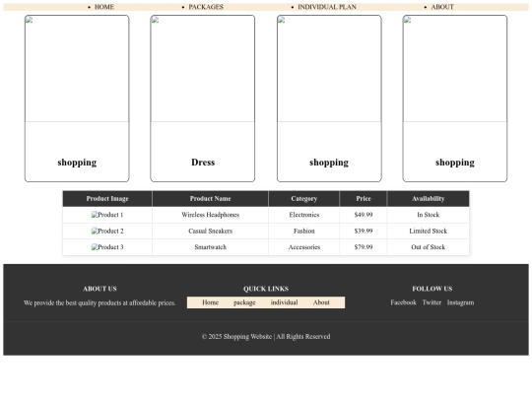Visit the Instagram link in the footer

tap(460, 302)
